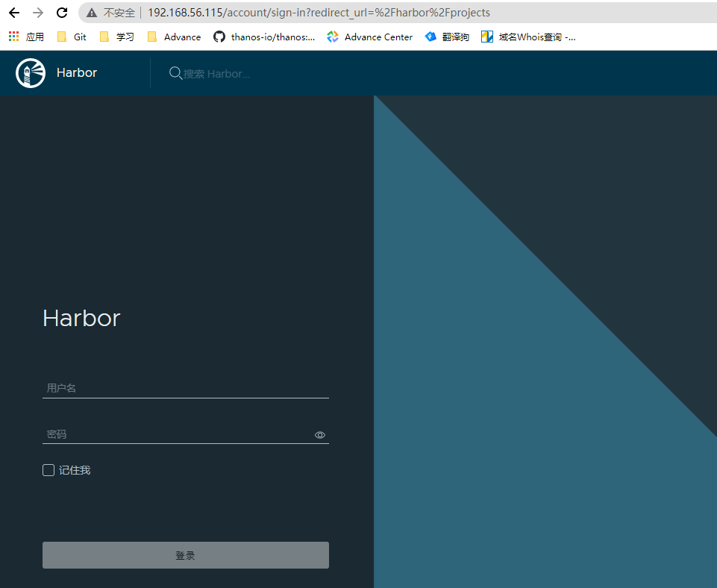This screenshot has width=717, height=588.
Task: Click the Harbor lighthouse logo icon
Action: coord(31,73)
